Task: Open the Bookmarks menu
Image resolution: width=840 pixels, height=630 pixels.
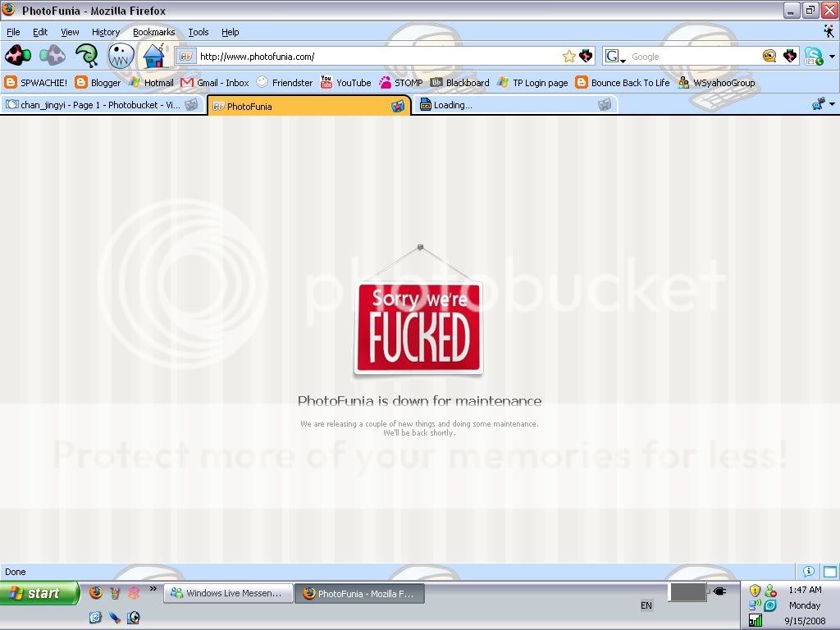Action: pyautogui.click(x=153, y=32)
